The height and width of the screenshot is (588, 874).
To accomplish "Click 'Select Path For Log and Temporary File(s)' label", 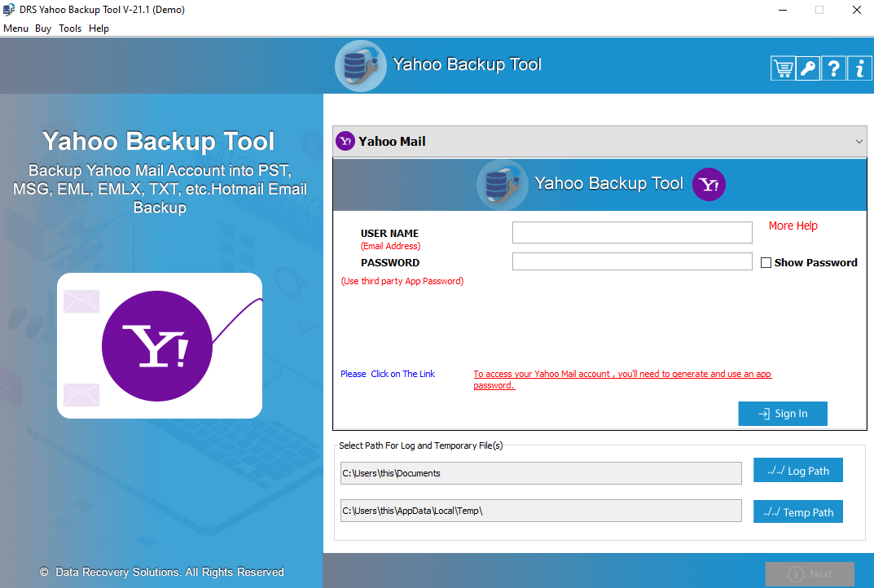I will point(421,445).
